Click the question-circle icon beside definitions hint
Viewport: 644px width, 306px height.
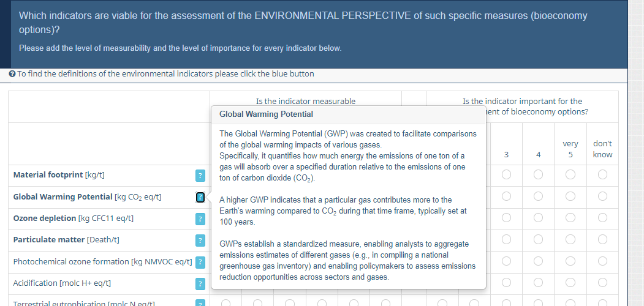(12, 74)
